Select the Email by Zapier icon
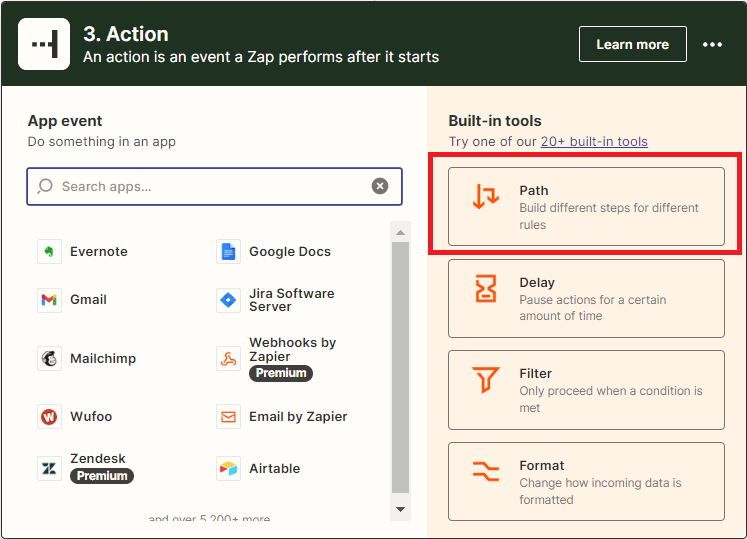Viewport: 747px width, 539px height. tap(228, 417)
